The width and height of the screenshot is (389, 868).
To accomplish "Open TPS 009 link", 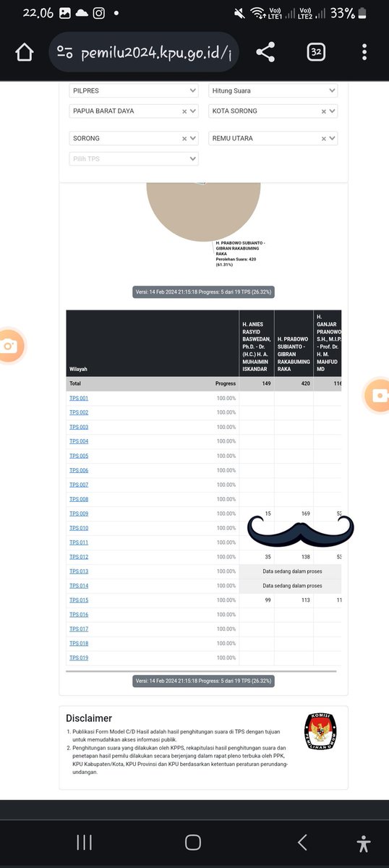I will click(79, 514).
